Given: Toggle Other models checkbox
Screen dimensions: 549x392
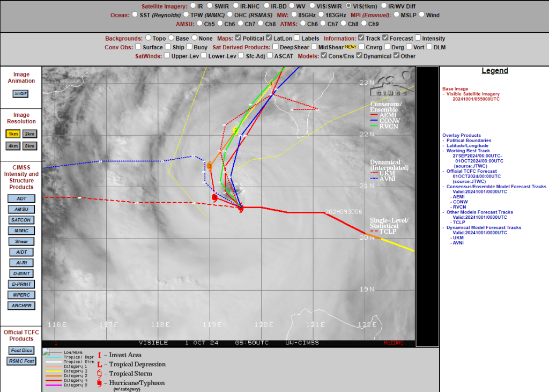Looking at the screenshot, I should [x=396, y=55].
